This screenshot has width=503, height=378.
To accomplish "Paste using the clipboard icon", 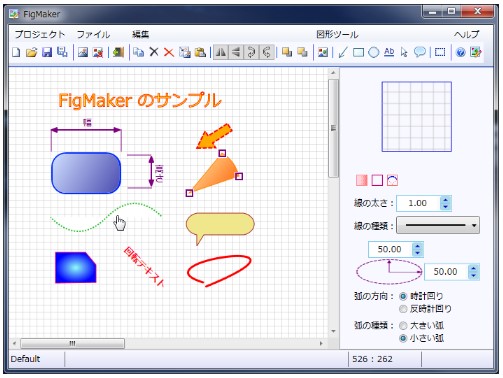I will pyautogui.click(x=200, y=52).
